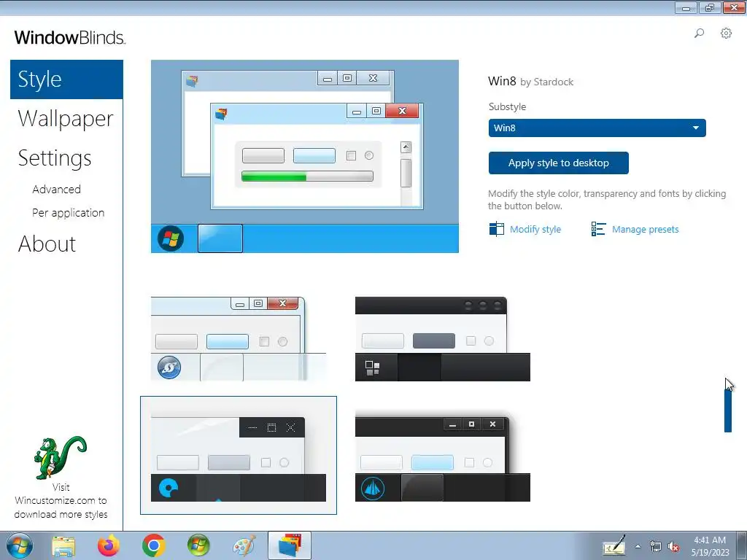The height and width of the screenshot is (560, 747).
Task: Go to Advanced settings
Action: (x=56, y=189)
